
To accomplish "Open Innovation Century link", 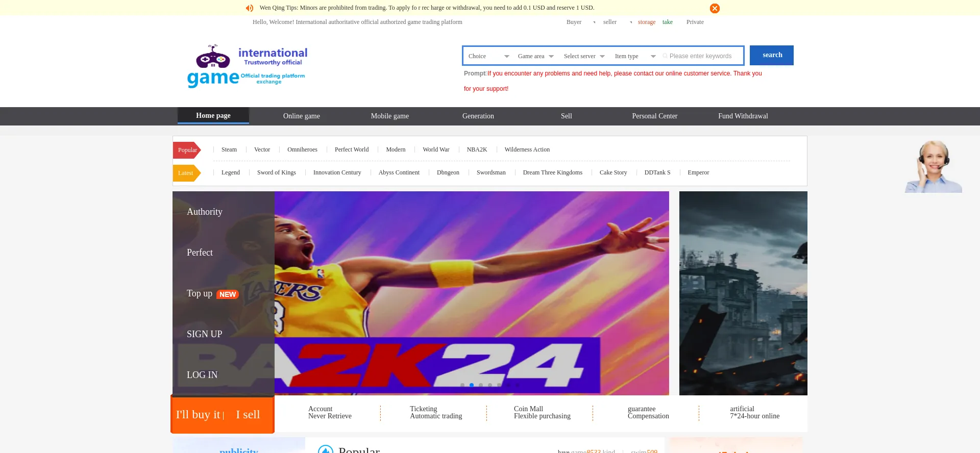I will tap(337, 172).
